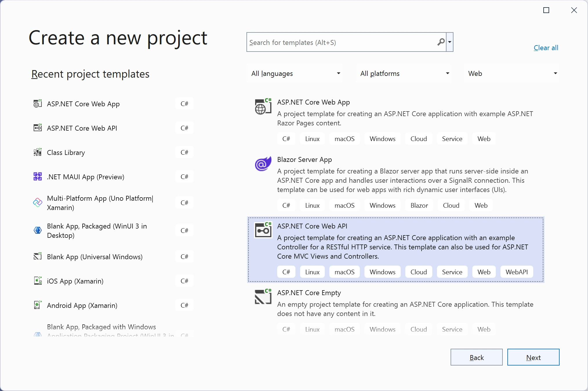Viewport: 588px width, 391px height.
Task: Click the Blank App WinUI 3 Desktop icon
Action: (x=38, y=230)
